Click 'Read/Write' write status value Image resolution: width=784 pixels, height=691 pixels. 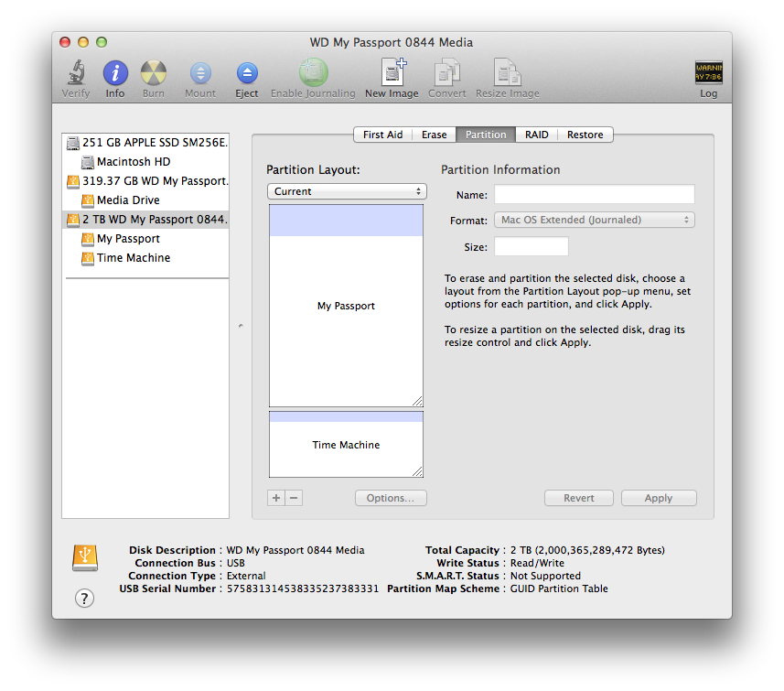[x=537, y=563]
